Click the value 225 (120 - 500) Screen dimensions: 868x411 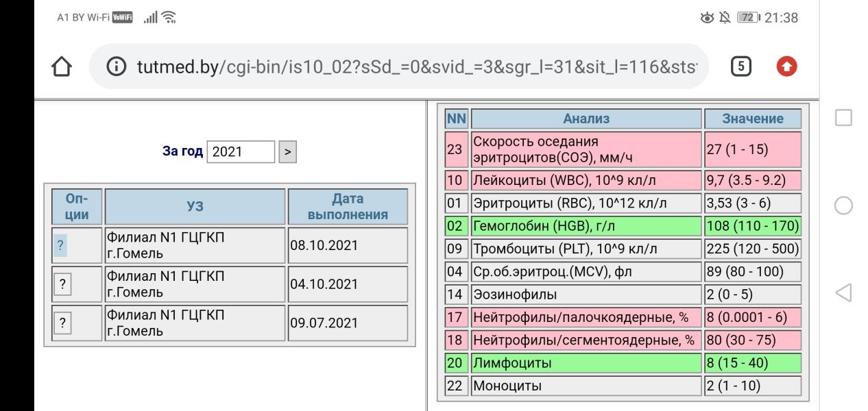coord(753,249)
